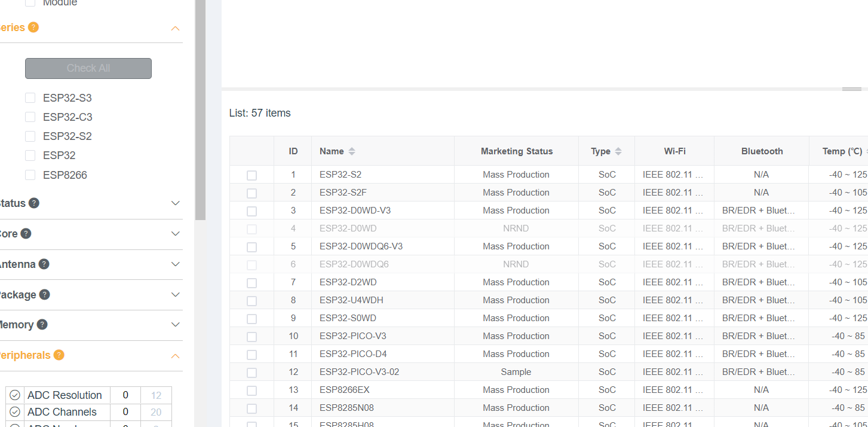Viewport: 868px width, 427px height.
Task: Click the ADC Channels label
Action: [62, 412]
